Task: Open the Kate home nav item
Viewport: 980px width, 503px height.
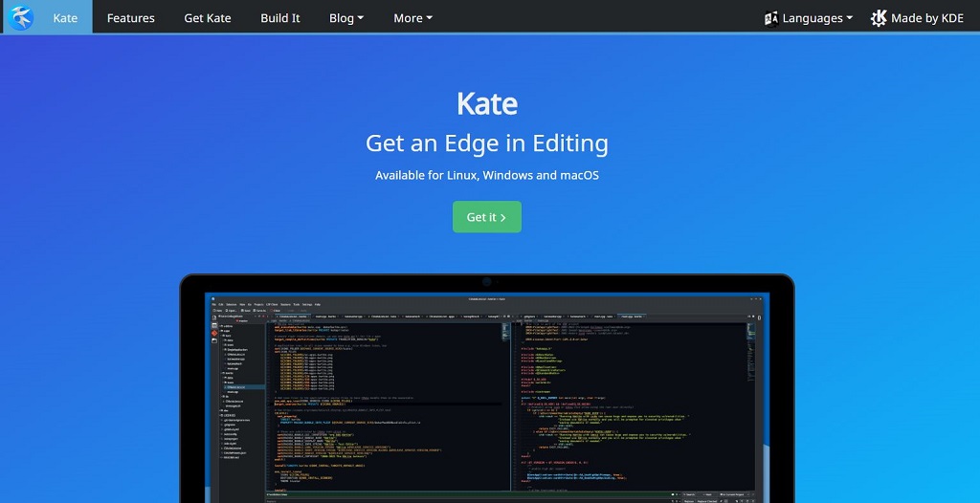Action: (x=65, y=18)
